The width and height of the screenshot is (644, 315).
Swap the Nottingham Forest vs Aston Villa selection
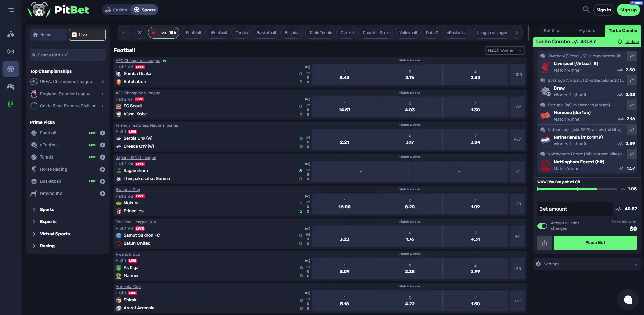[632, 154]
